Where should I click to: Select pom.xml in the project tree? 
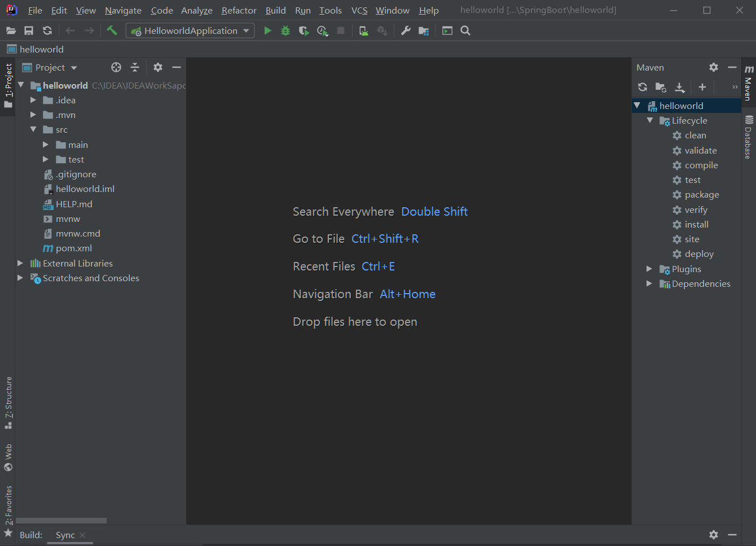click(74, 248)
